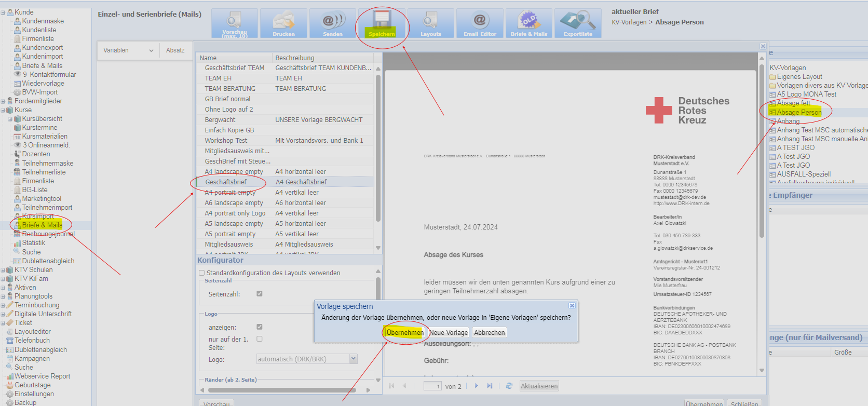Click the Senden toolbar icon

point(333,22)
